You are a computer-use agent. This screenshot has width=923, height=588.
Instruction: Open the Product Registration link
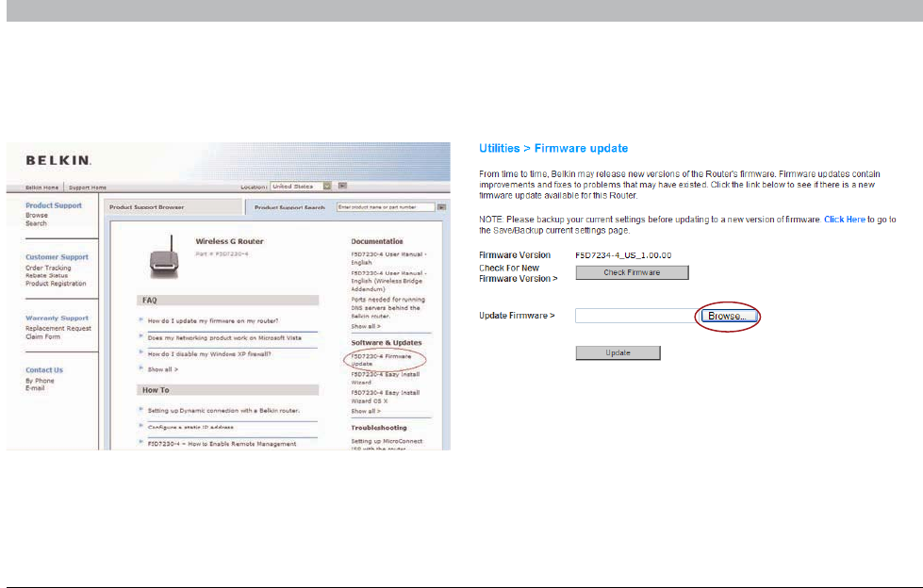tap(56, 283)
